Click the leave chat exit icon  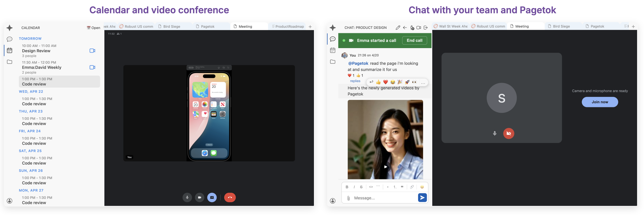[x=425, y=28]
